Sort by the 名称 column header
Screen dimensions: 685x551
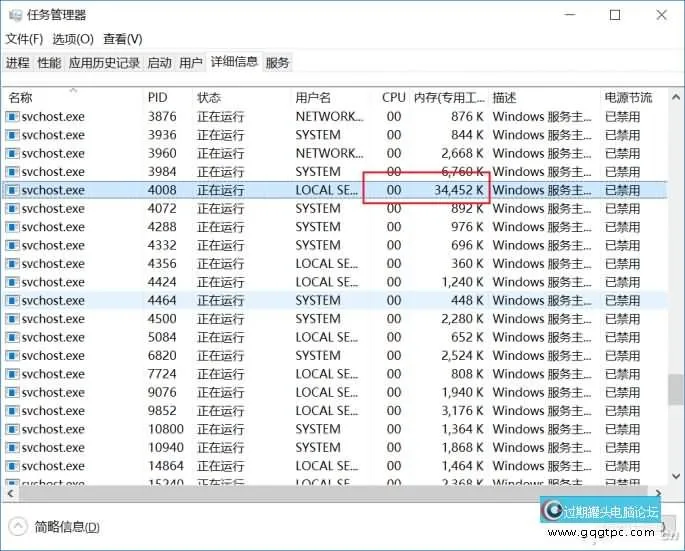[x=73, y=97]
